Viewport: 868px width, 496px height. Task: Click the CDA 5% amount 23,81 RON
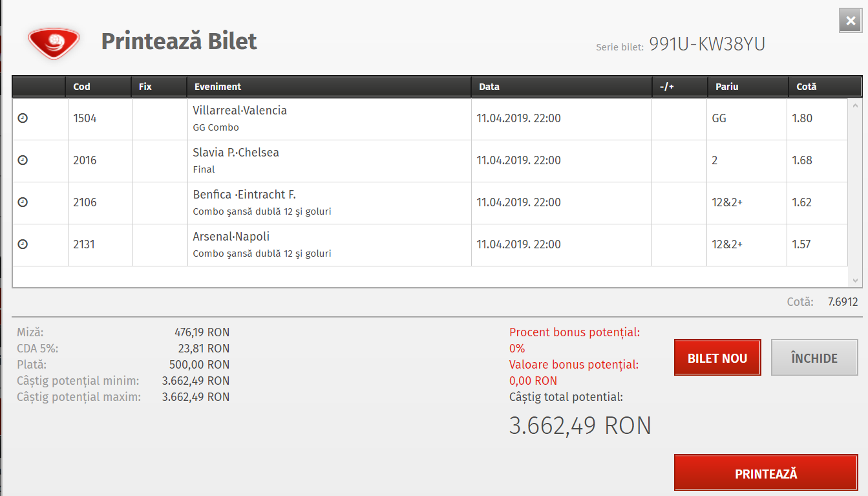point(204,349)
